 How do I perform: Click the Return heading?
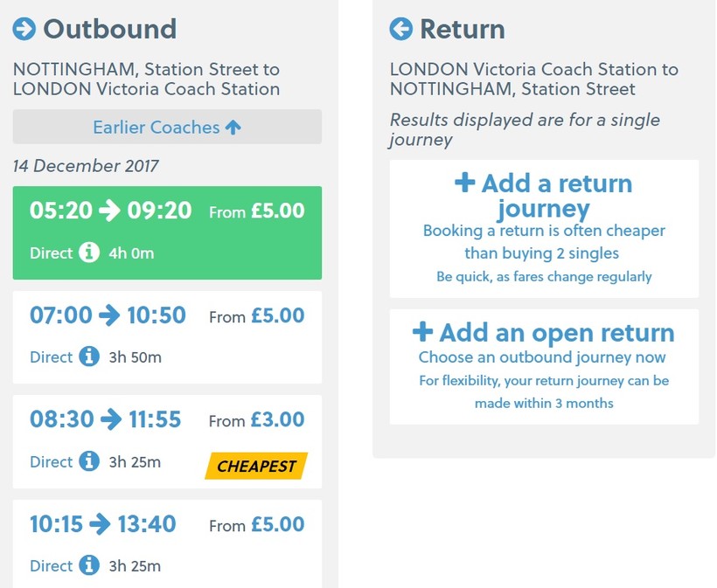pyautogui.click(x=462, y=30)
